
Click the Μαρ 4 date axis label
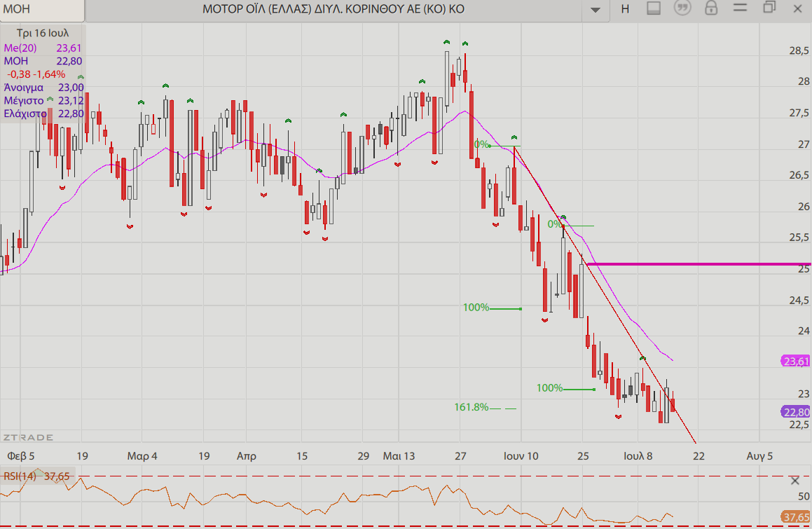click(x=142, y=456)
